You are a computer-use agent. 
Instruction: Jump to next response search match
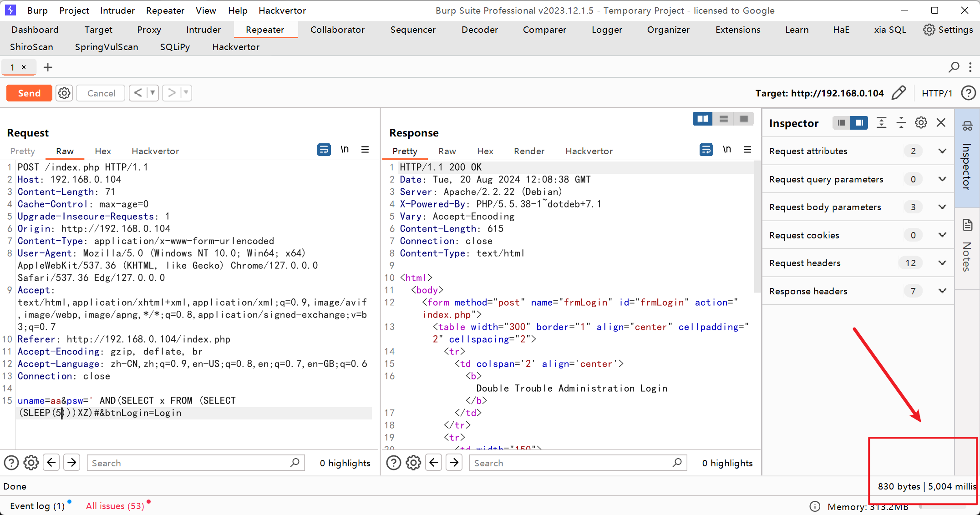tap(454, 463)
